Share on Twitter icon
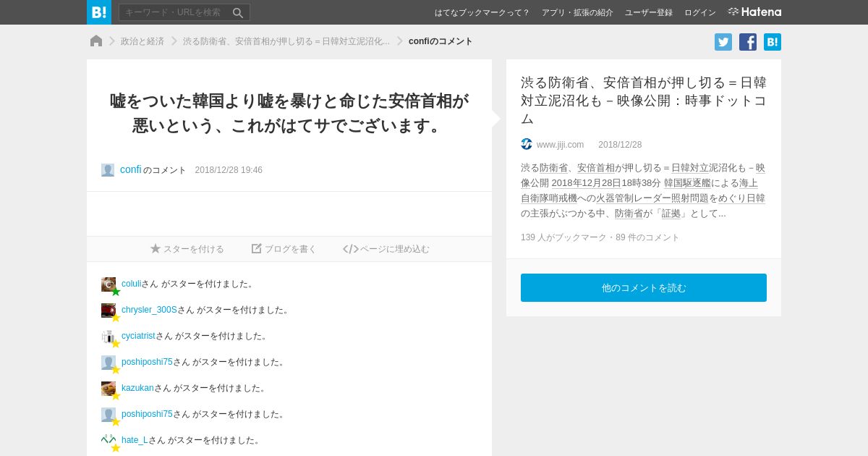The image size is (868, 456). click(x=723, y=42)
